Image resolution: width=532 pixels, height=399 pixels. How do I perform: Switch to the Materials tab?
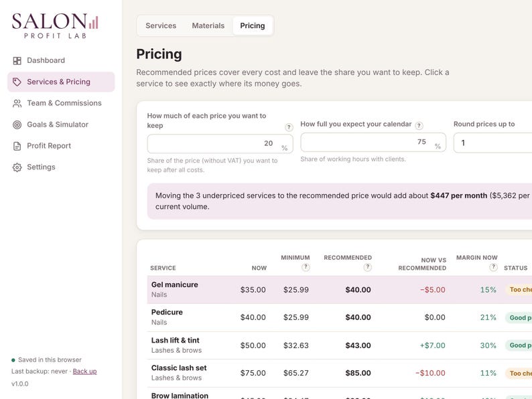[x=208, y=25]
